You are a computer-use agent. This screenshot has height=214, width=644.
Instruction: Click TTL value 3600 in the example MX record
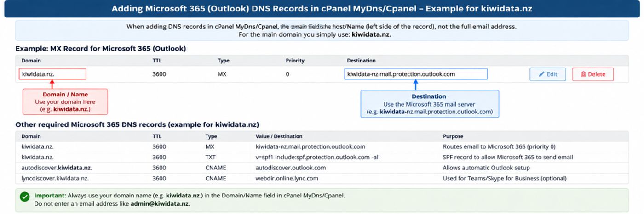(159, 74)
